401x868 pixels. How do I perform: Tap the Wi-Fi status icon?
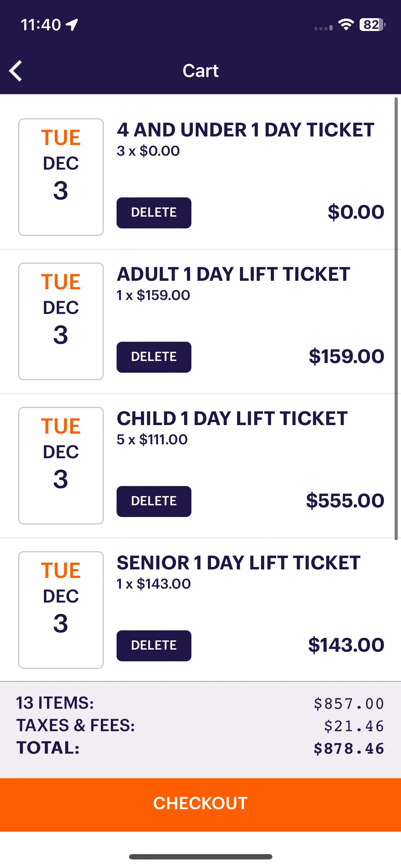pyautogui.click(x=346, y=25)
